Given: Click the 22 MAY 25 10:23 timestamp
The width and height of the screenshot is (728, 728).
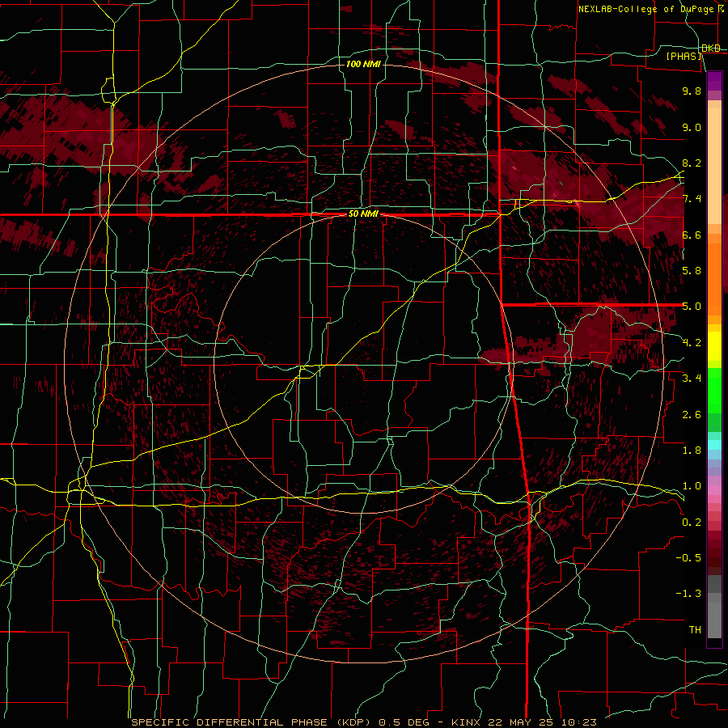Looking at the screenshot, I should pos(541,722).
